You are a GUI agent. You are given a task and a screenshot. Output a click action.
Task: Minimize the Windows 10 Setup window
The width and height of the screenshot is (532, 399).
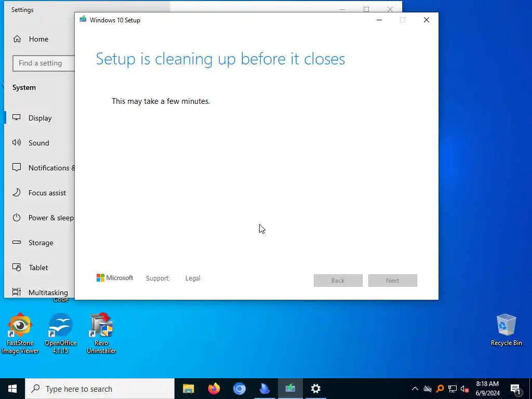(379, 20)
